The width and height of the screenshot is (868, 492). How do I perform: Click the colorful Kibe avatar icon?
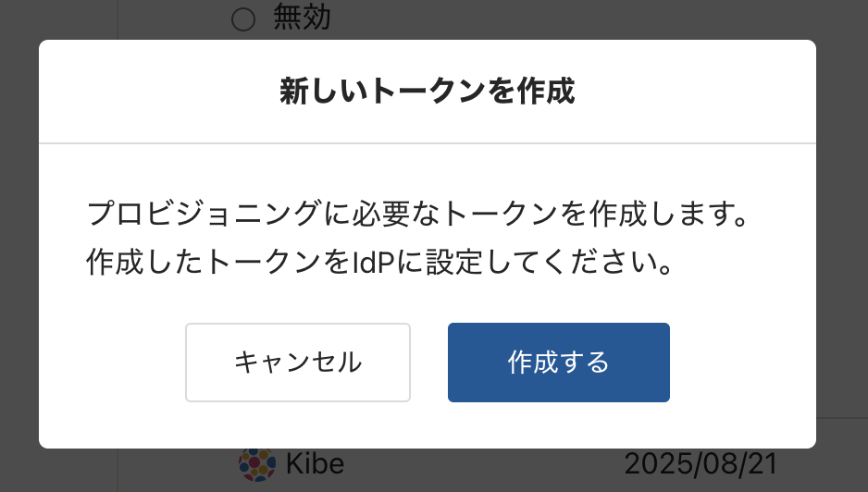[x=257, y=463]
